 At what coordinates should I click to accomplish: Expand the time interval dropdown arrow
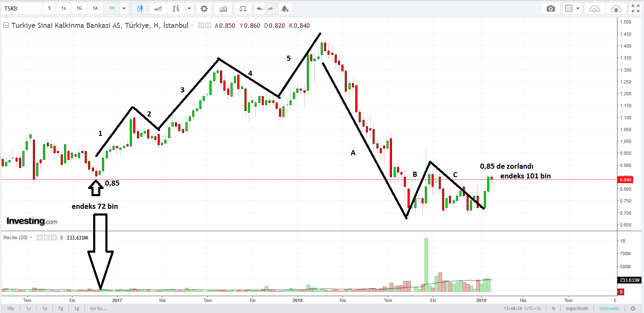tap(124, 8)
